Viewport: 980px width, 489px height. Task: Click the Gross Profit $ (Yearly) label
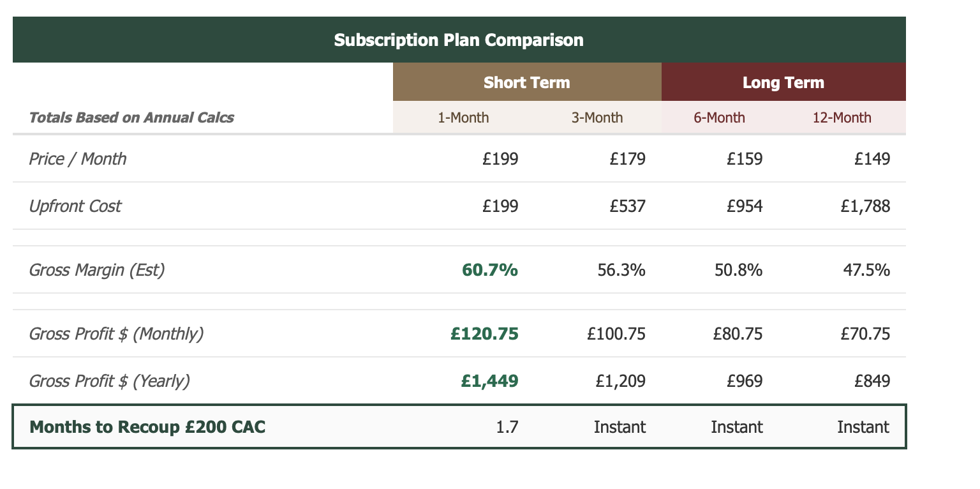[x=110, y=381]
